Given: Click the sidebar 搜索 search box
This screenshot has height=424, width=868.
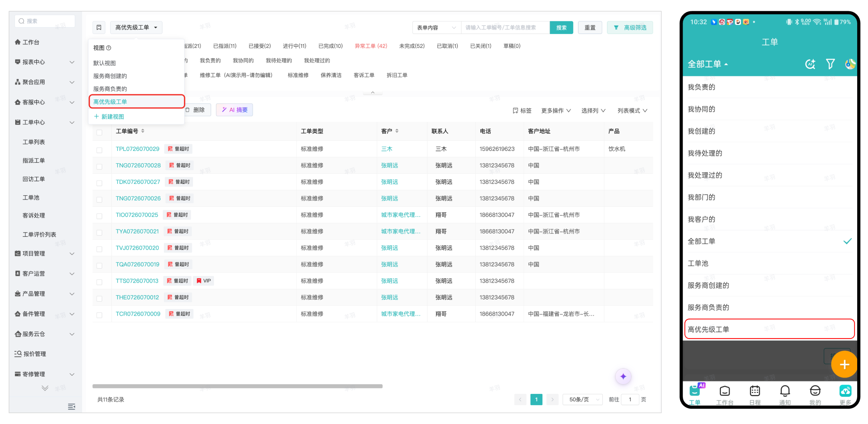Looking at the screenshot, I should [x=45, y=21].
